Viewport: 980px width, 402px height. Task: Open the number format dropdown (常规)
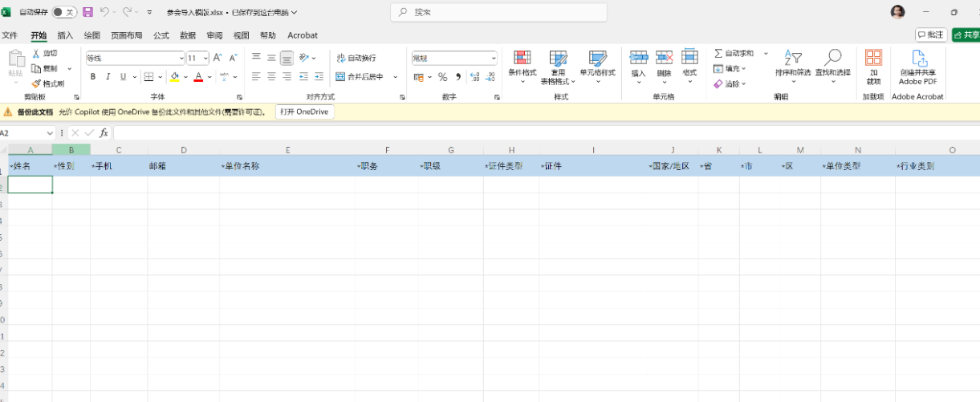pyautogui.click(x=493, y=58)
